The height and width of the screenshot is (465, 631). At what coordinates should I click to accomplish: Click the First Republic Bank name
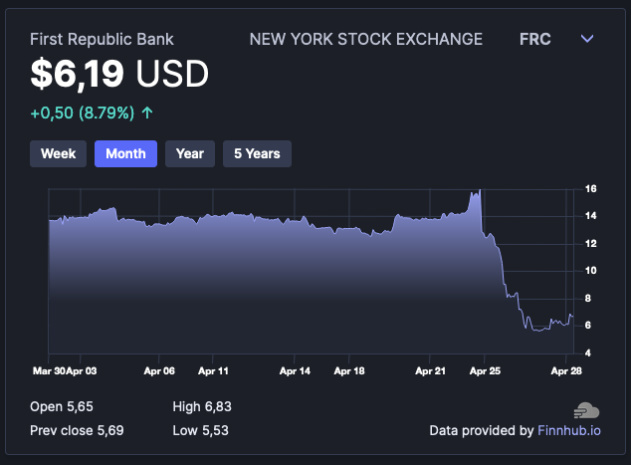(101, 39)
